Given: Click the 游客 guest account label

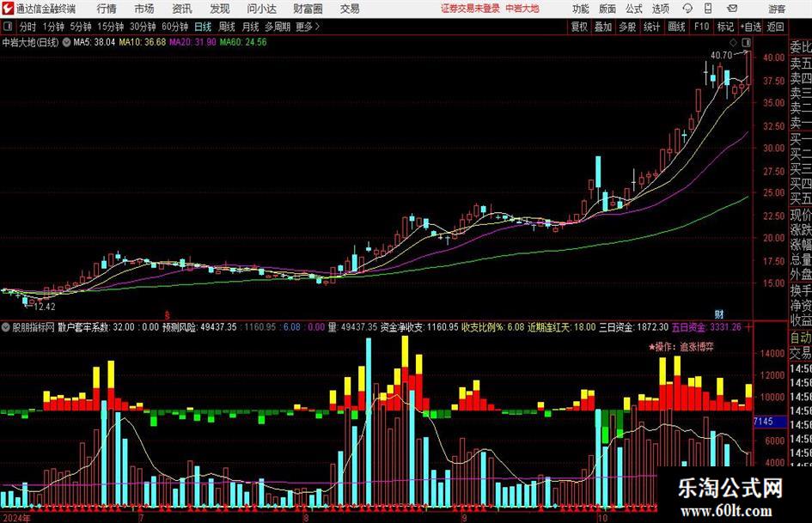Looking at the screenshot, I should point(777,9).
